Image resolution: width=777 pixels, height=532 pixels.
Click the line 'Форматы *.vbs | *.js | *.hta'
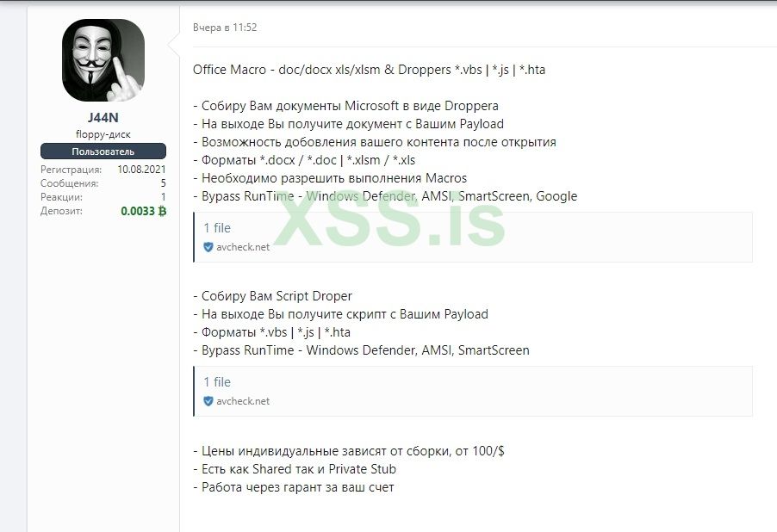(x=271, y=332)
